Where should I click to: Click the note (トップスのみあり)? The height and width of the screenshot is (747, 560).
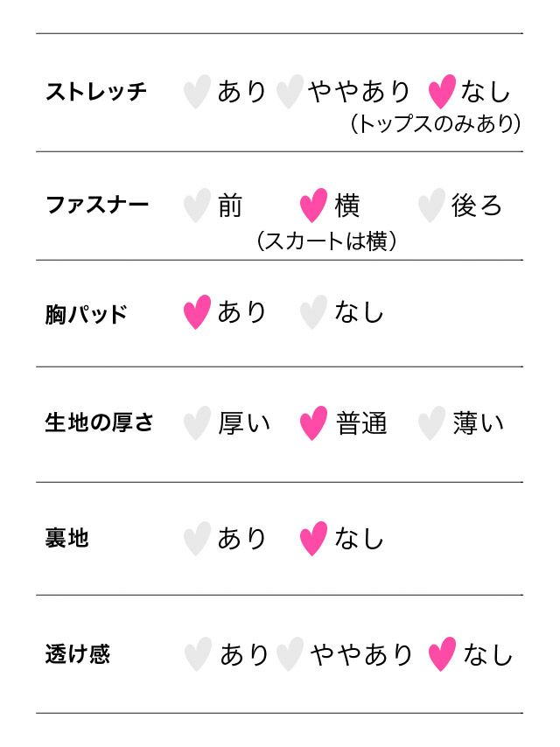pyautogui.click(x=435, y=124)
